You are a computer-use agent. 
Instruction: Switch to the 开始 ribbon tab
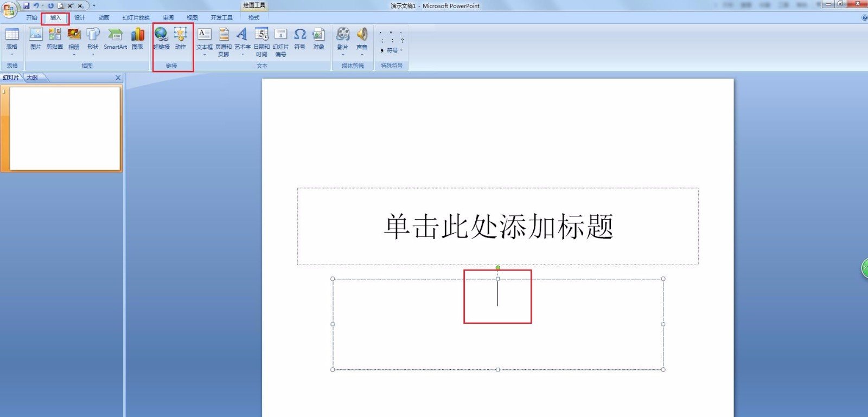coord(31,18)
